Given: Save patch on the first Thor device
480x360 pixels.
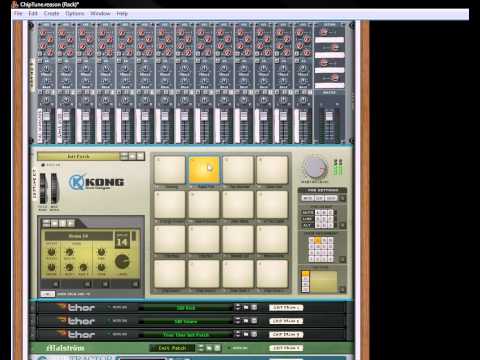Looking at the screenshot, I should tap(254, 307).
